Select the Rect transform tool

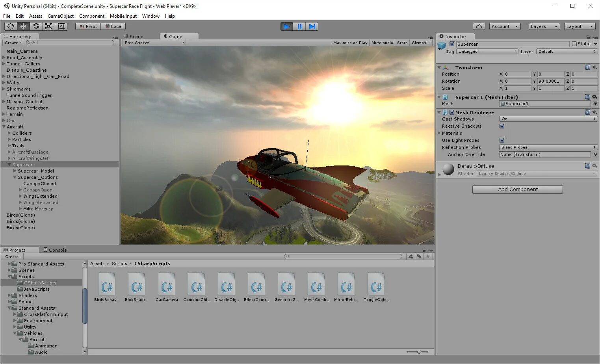(x=61, y=26)
